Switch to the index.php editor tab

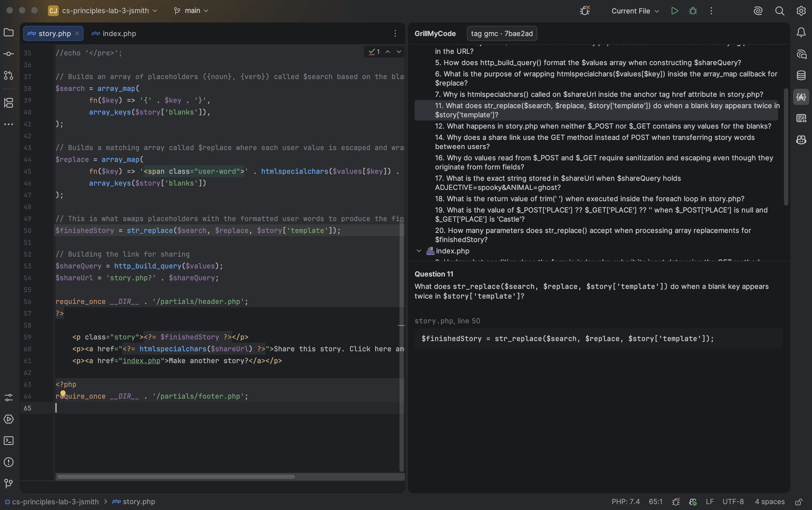(x=114, y=33)
